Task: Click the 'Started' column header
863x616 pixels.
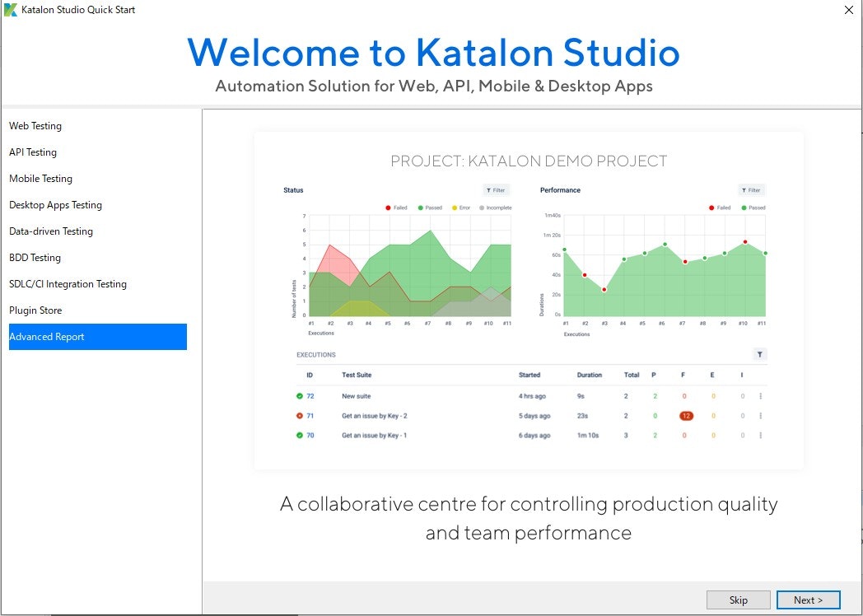Action: click(x=529, y=375)
